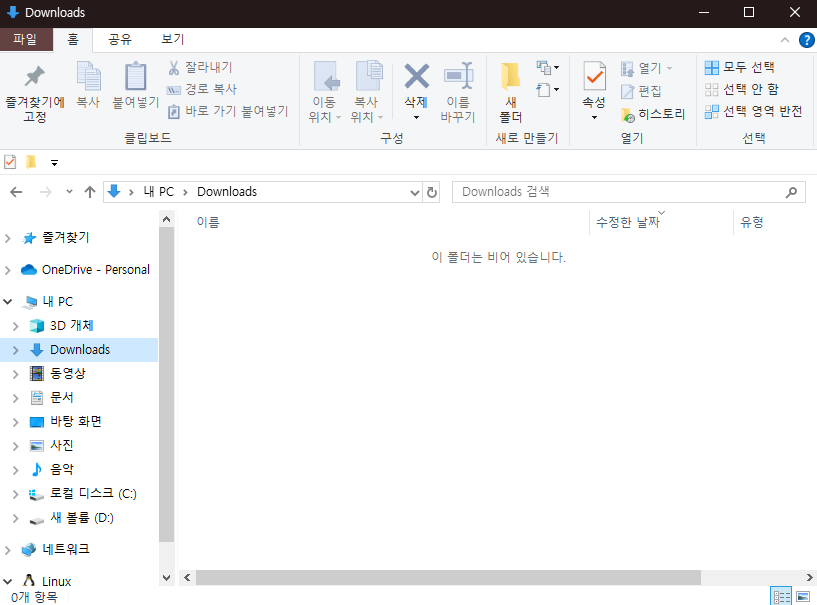Expand the 즐겨찾기 tree node
817x605 pixels.
coord(8,239)
